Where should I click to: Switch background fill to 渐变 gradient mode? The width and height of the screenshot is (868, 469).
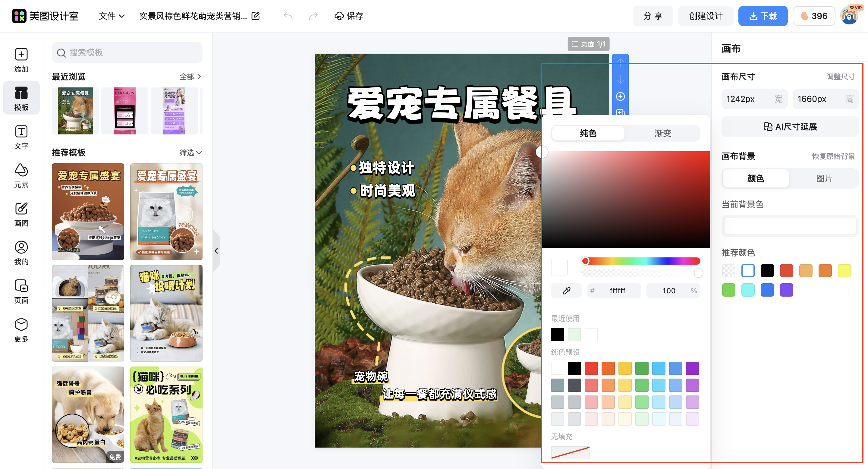(662, 133)
